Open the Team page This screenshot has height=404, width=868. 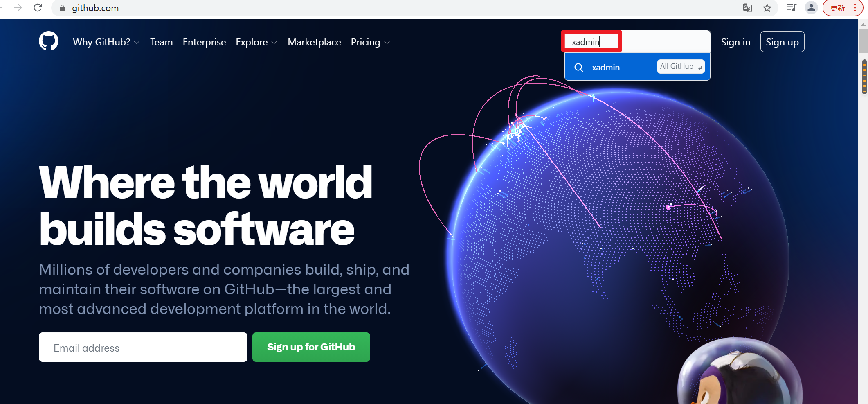point(161,42)
